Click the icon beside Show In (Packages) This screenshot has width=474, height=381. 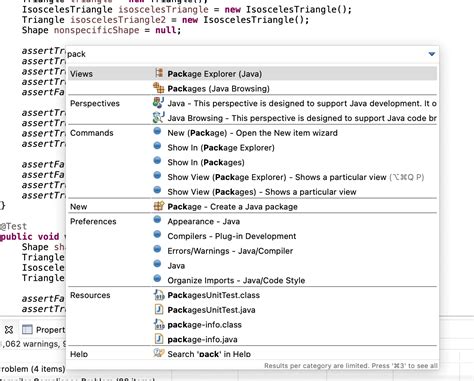157,160
